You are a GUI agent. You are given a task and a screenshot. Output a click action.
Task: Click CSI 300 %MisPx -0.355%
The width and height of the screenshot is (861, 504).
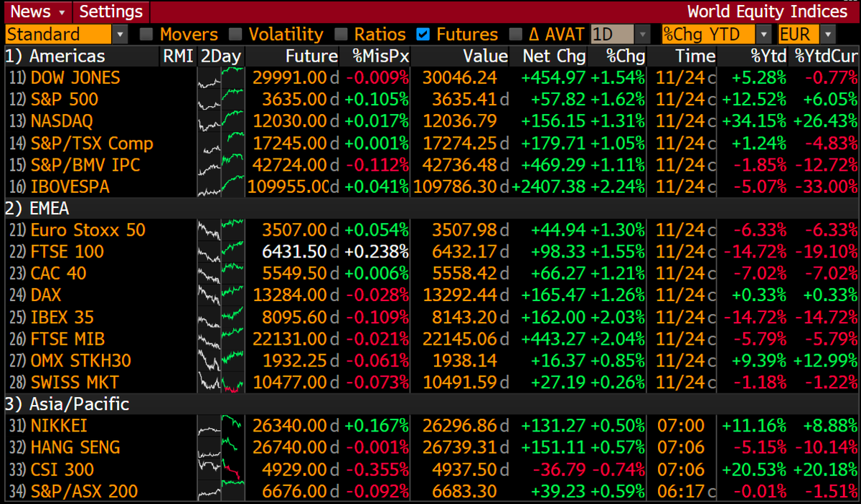[x=377, y=470]
